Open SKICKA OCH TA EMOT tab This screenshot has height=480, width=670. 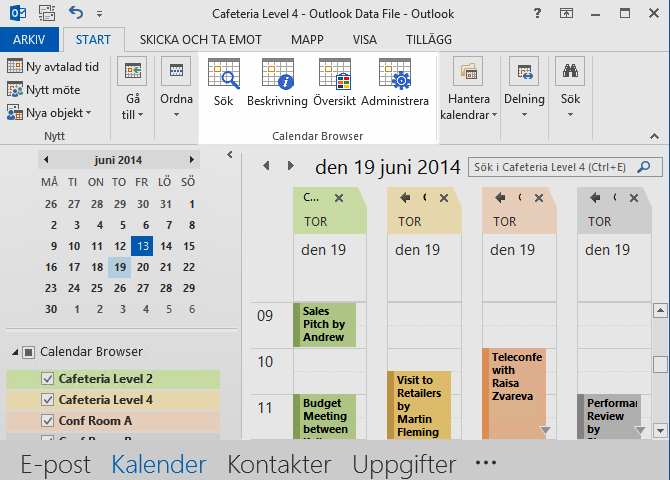(x=200, y=40)
